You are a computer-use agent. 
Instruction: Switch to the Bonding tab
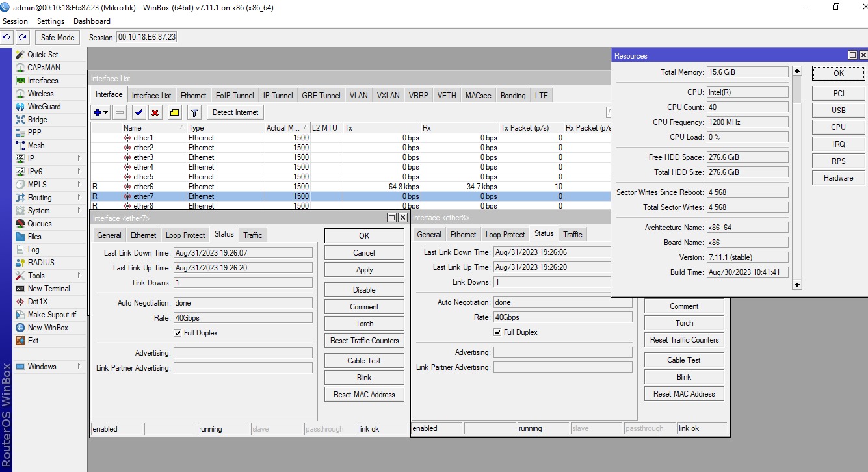click(513, 96)
